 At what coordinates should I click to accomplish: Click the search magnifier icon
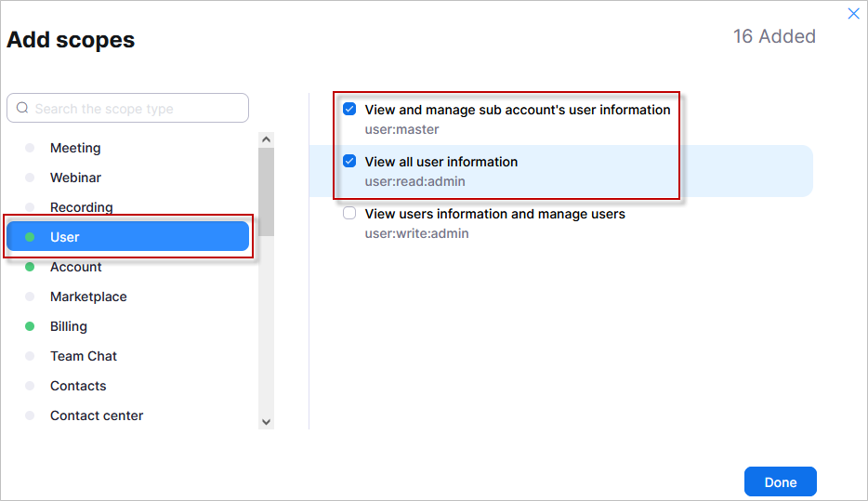point(22,108)
